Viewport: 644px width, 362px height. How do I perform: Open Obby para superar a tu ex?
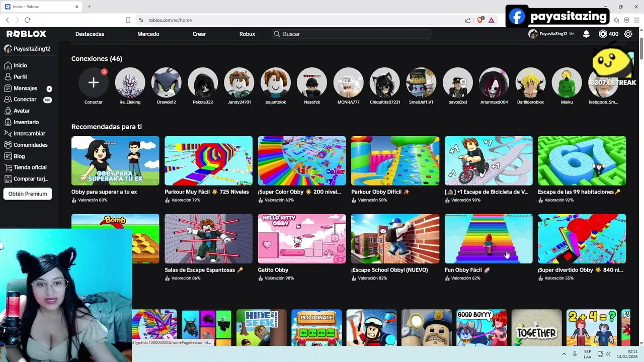tap(115, 169)
